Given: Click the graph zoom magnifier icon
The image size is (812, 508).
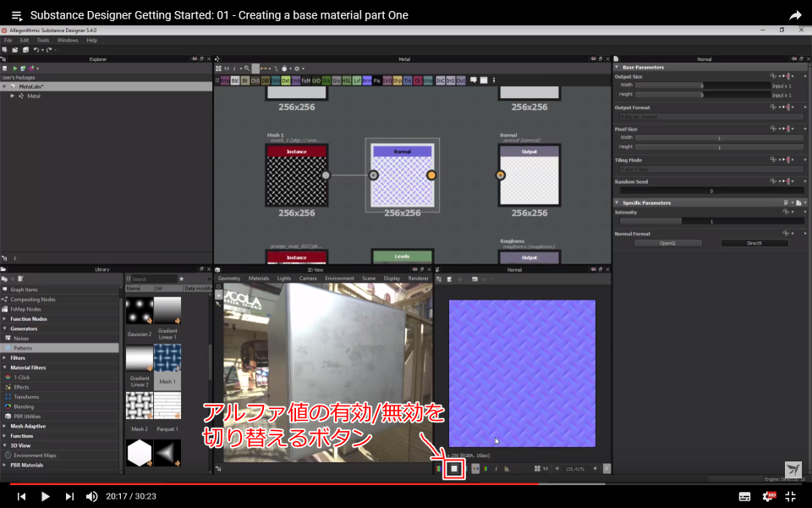Looking at the screenshot, I should [247, 69].
